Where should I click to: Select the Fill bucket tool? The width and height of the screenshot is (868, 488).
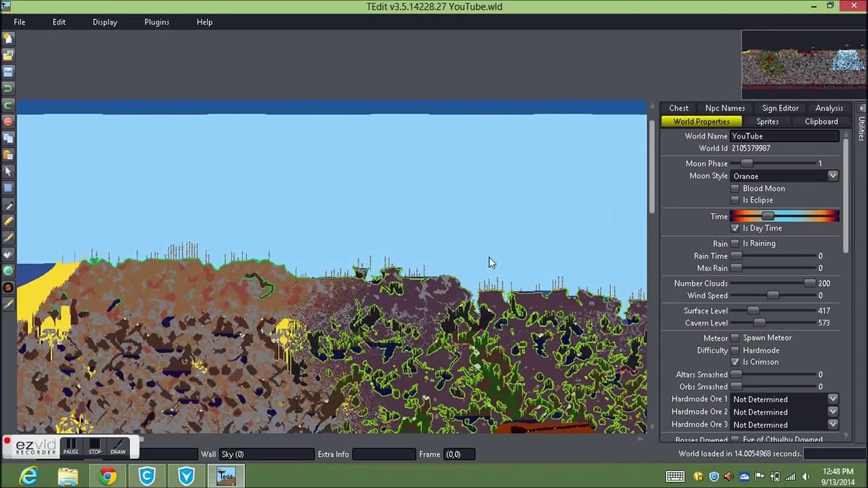[8, 254]
